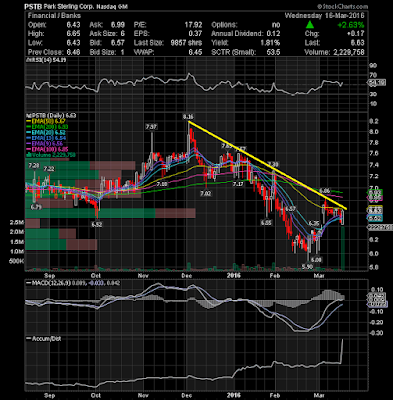Click the PSTB ticker symbol header
Screen dimensions: 393x400
pyautogui.click(x=32, y=6)
